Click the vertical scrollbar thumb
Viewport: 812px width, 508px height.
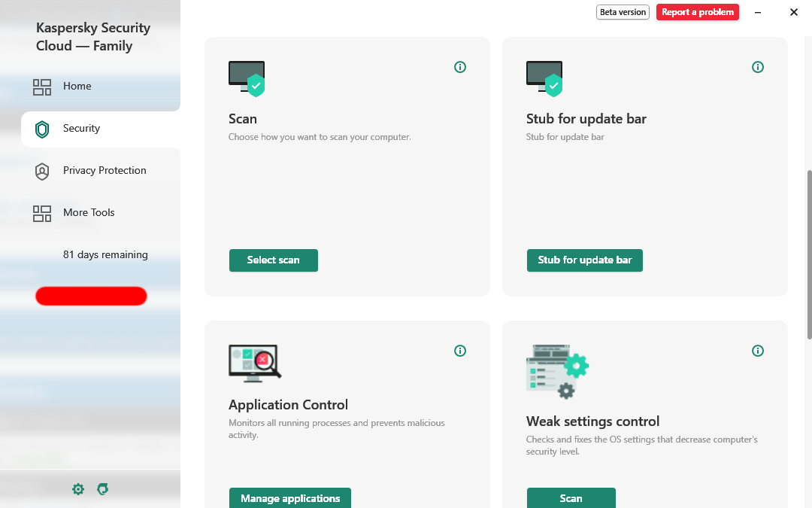click(809, 254)
